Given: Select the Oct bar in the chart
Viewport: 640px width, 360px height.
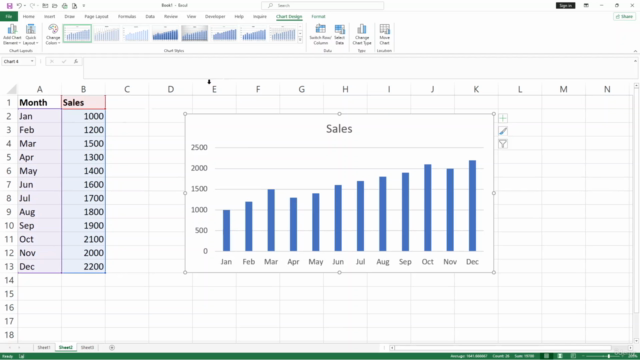Looking at the screenshot, I should tap(427, 208).
